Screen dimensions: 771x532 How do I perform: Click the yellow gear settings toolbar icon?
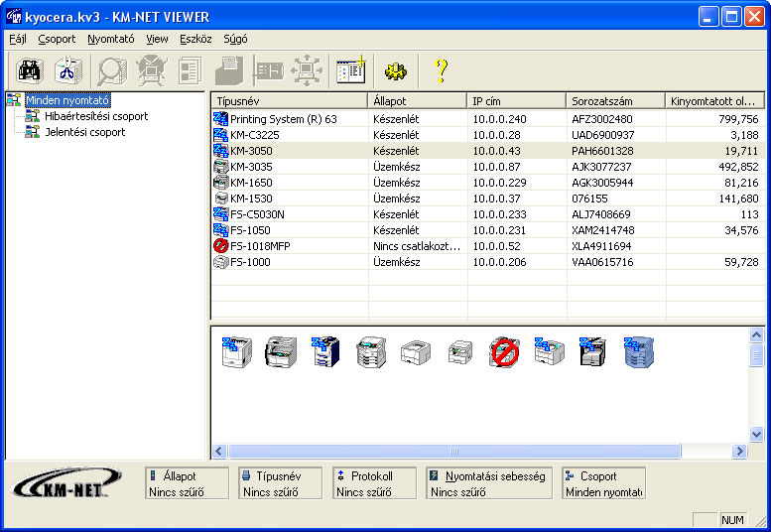(396, 69)
